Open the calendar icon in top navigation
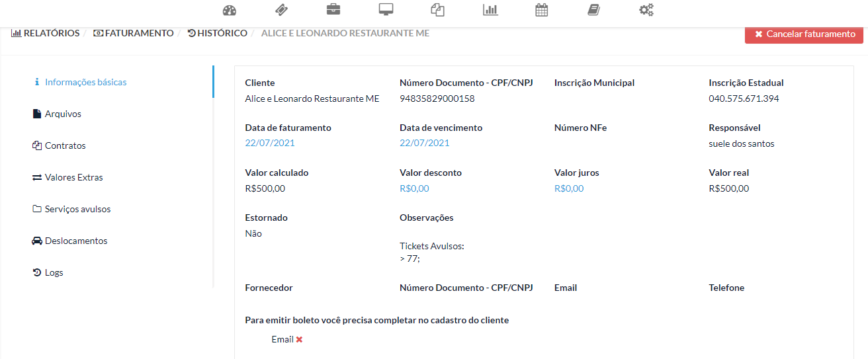The image size is (868, 359). 542,10
